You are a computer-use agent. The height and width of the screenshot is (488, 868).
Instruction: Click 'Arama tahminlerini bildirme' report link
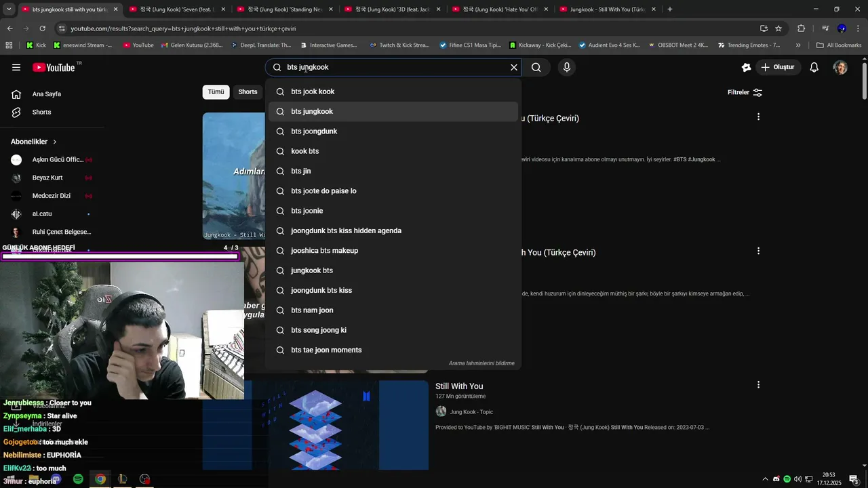coord(481,363)
